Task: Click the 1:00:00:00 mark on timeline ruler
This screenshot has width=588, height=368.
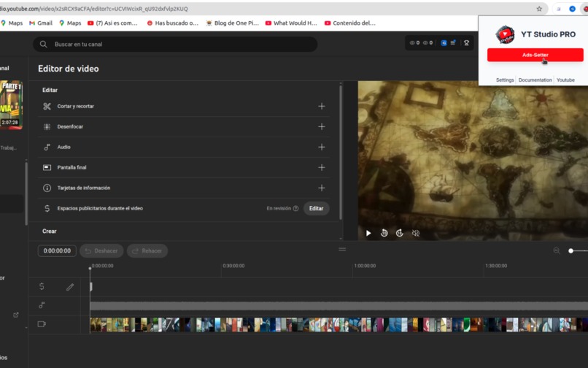Action: point(365,266)
